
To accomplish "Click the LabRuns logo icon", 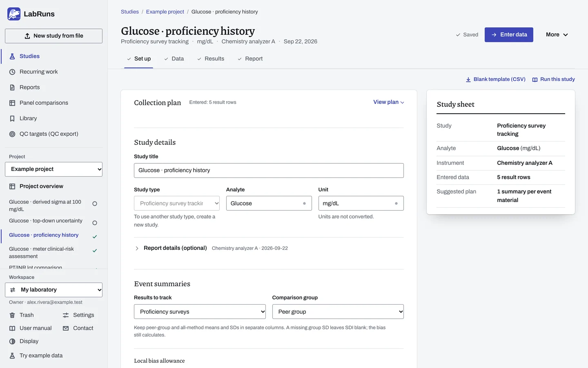I will coord(14,14).
